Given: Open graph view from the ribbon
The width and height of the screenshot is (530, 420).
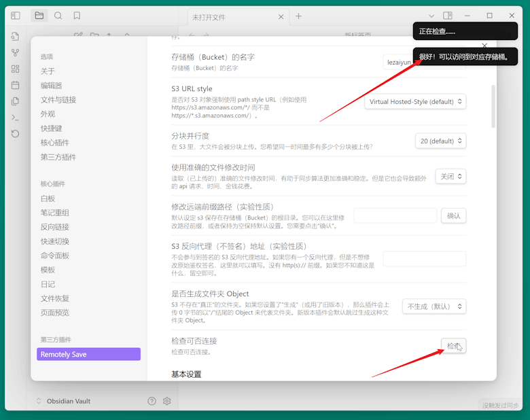Looking at the screenshot, I should click(16, 52).
